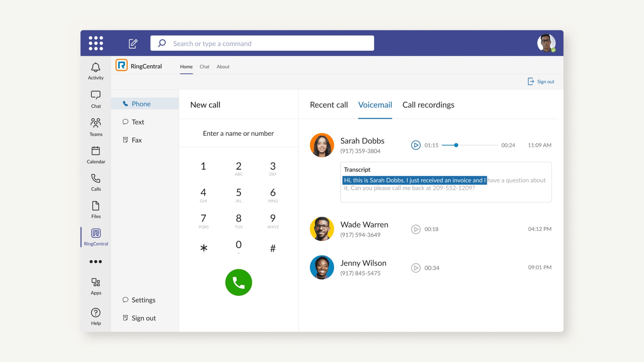
Task: Switch to Call recordings tab
Action: click(428, 105)
